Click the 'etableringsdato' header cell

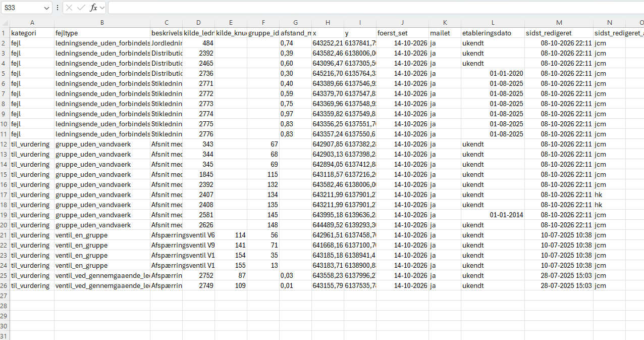click(x=493, y=33)
